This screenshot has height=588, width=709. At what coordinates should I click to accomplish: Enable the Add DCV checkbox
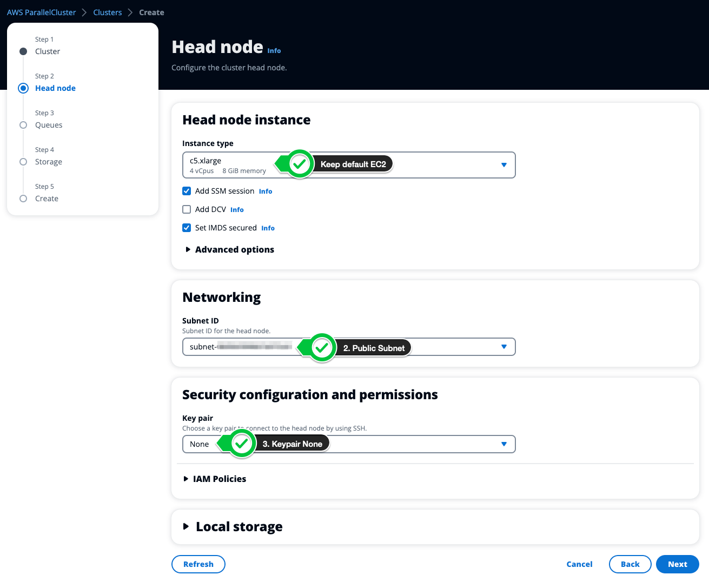click(187, 209)
